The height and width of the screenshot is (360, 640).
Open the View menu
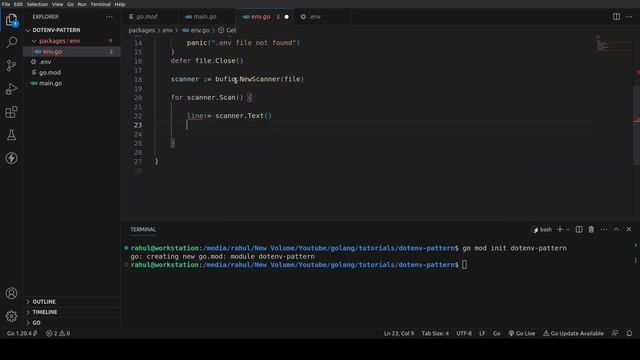(57, 4)
